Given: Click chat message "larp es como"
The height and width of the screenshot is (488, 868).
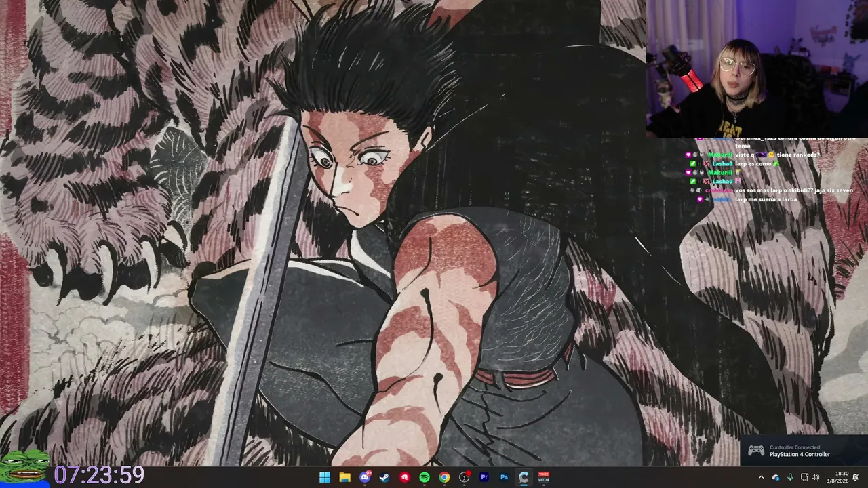Looking at the screenshot, I should coord(753,163).
